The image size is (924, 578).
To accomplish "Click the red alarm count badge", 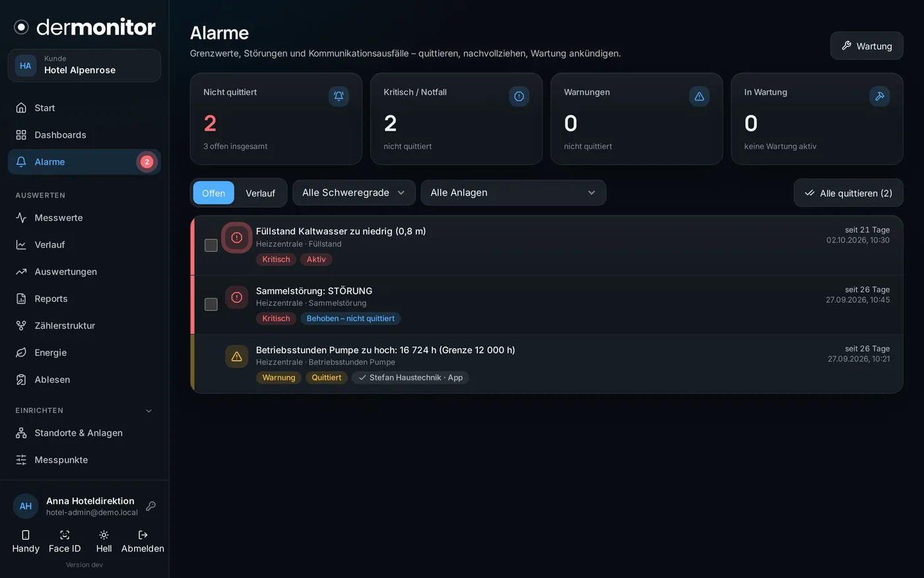I will point(147,162).
